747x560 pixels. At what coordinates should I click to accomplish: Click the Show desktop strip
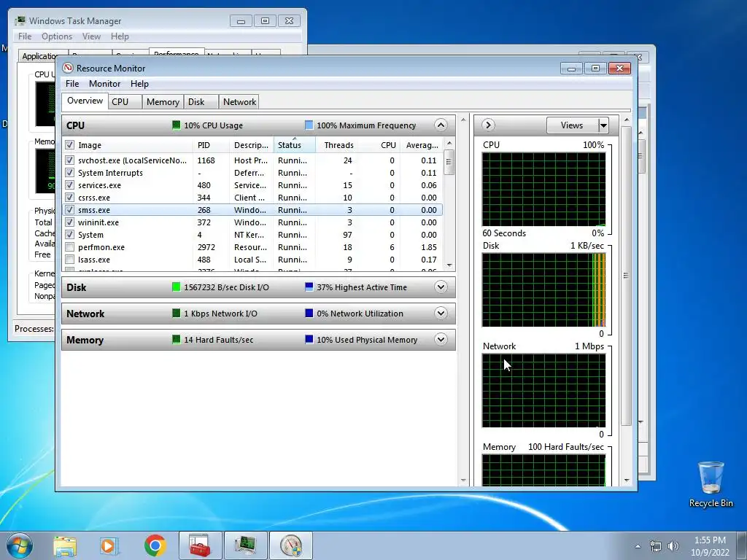click(x=742, y=545)
